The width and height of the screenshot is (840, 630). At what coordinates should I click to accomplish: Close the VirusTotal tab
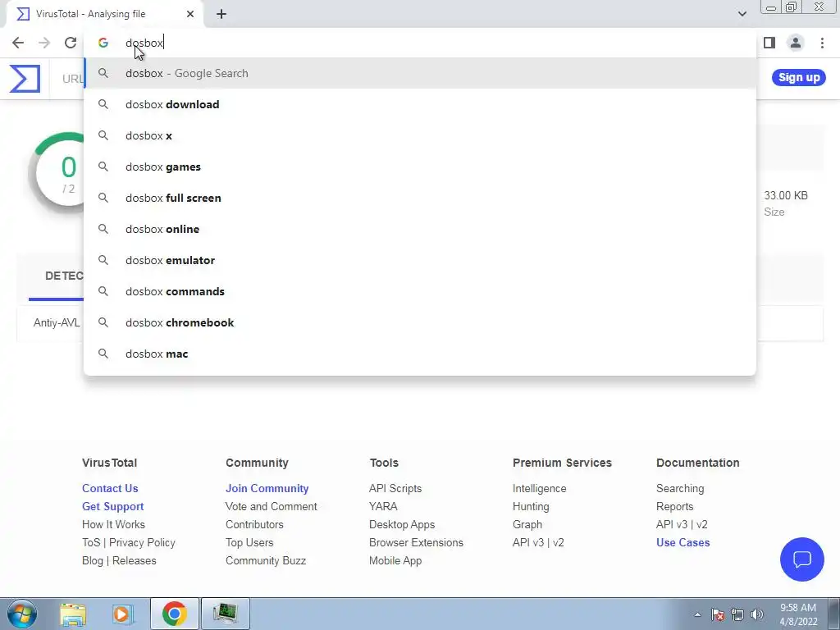(190, 14)
